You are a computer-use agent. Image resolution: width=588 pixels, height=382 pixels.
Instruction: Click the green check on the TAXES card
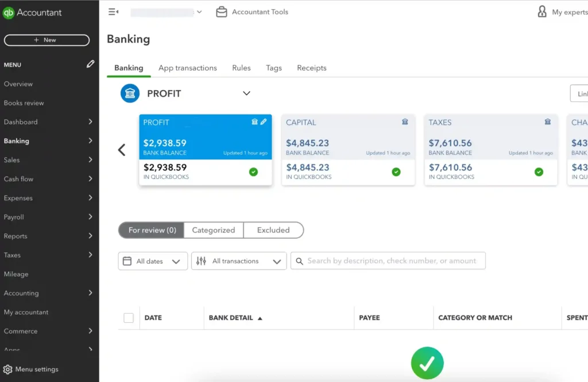[x=539, y=172]
